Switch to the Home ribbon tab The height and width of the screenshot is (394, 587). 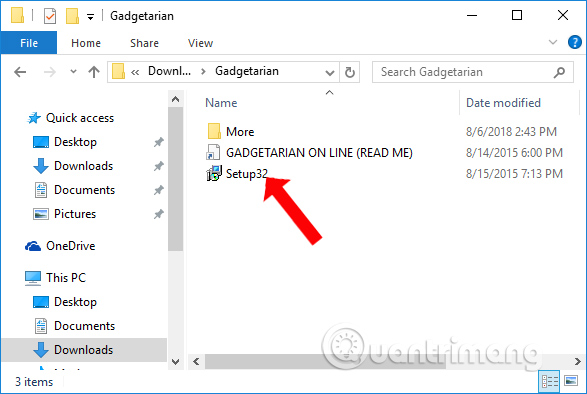(x=86, y=43)
